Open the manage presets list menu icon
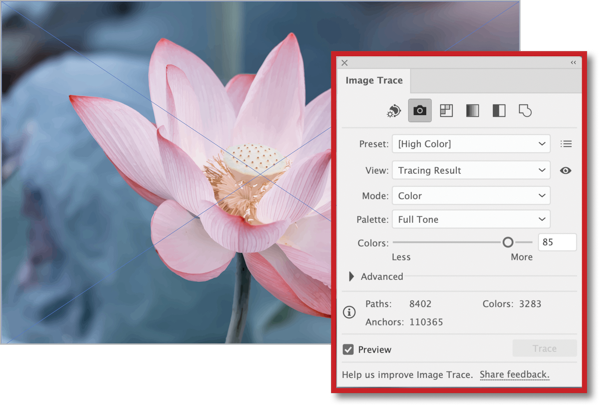600x406 pixels. point(566,144)
